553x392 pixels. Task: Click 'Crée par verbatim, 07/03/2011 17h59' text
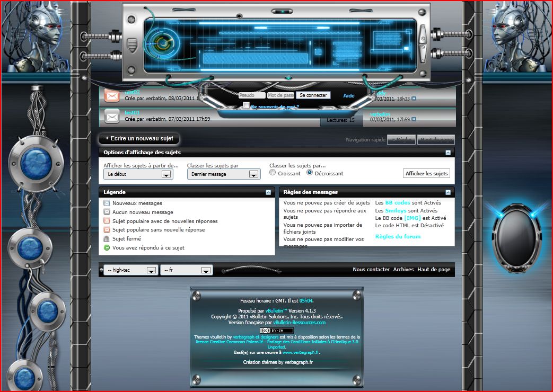(x=167, y=119)
